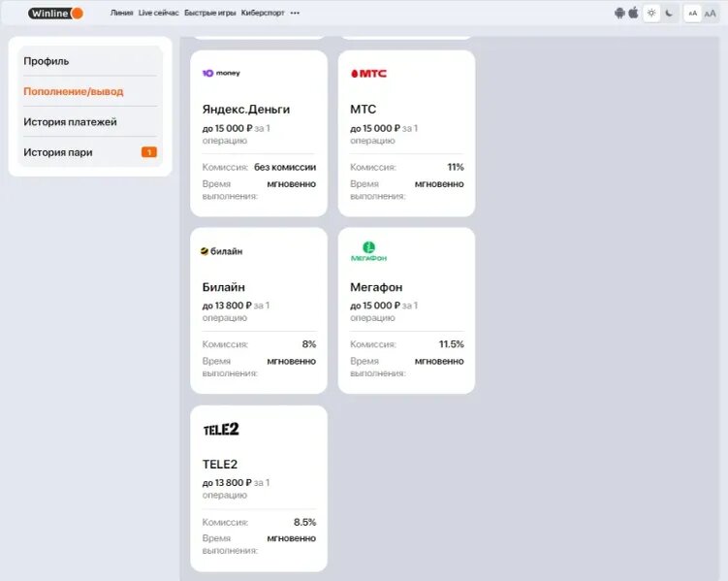Open the more menu three dots
Image resolution: width=728 pixels, height=581 pixels.
tap(295, 13)
